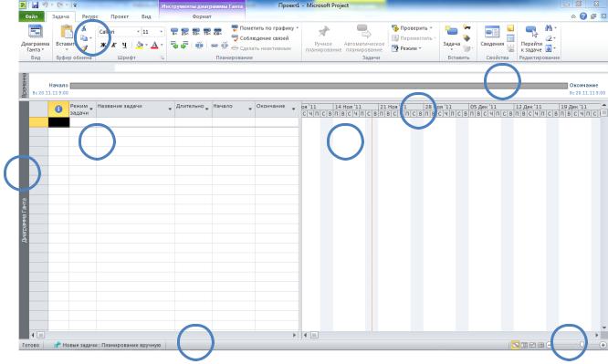Click the insert summary task icon
This screenshot has height=364, width=608.
click(x=466, y=27)
